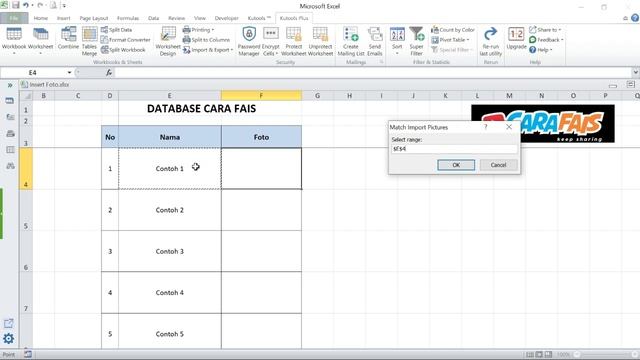Click the Redo arrow icon
Screen dimensions: 640x360
coord(40,5)
